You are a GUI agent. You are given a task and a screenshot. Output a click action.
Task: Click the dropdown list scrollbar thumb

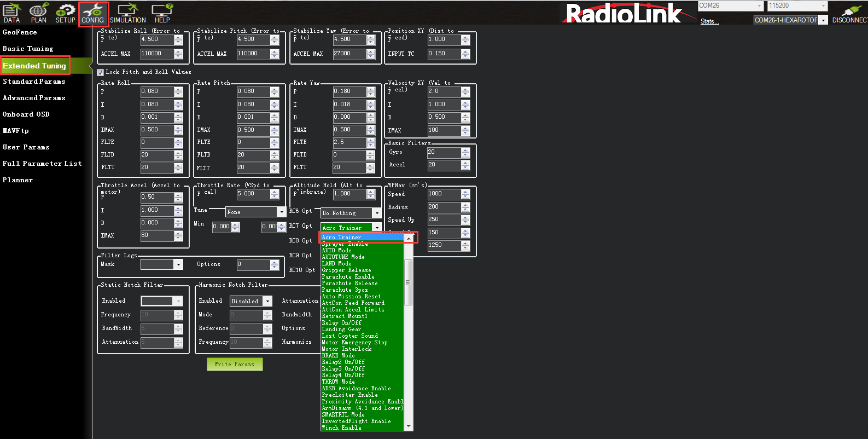(408, 282)
